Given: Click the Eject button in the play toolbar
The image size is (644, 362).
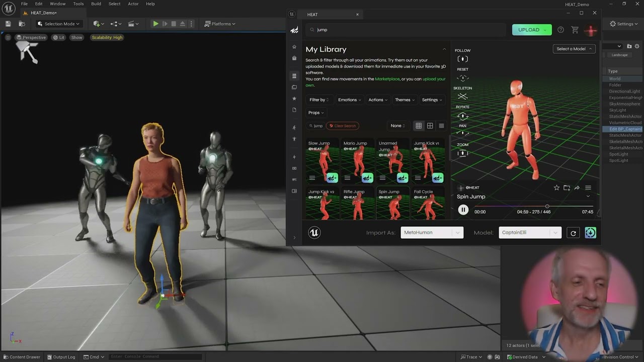Looking at the screenshot, I should [x=183, y=24].
